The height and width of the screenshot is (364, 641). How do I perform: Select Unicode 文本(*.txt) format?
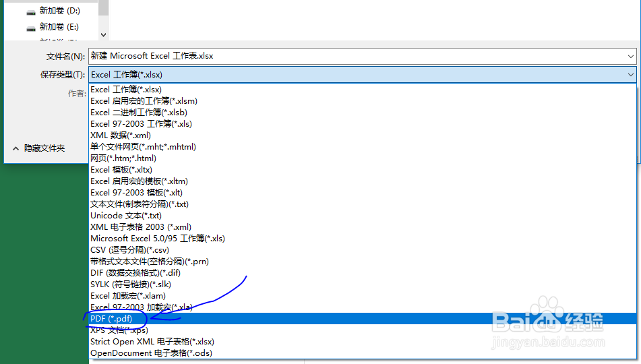363,216
